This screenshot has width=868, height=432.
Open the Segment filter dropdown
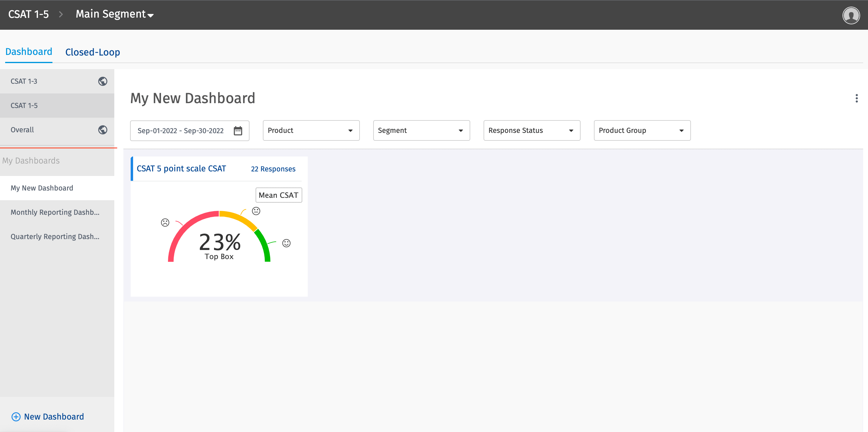(x=421, y=130)
